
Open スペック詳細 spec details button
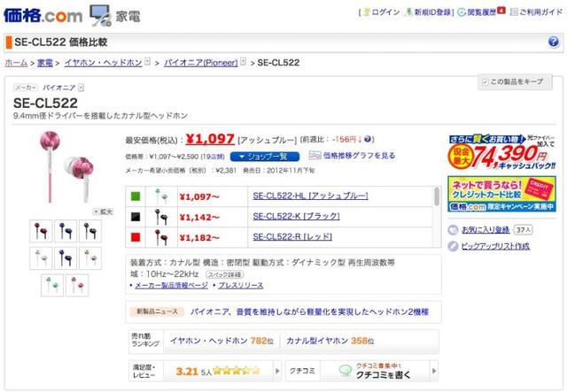click(x=224, y=274)
